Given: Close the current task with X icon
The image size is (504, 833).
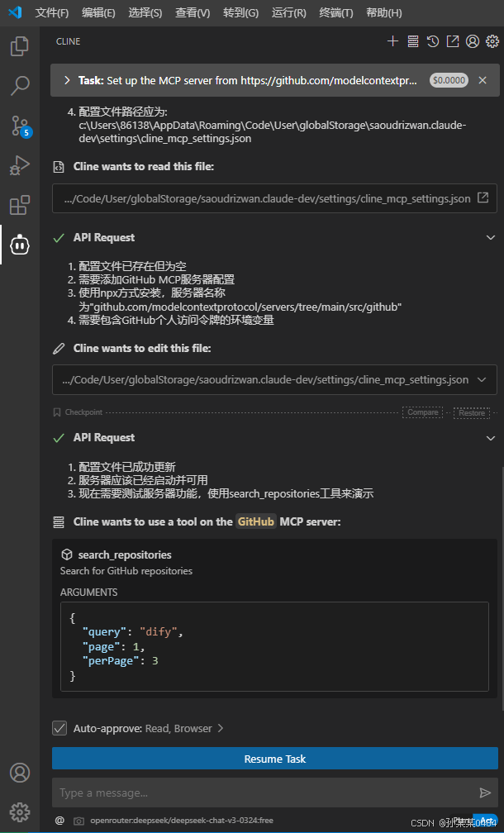Looking at the screenshot, I should click(483, 80).
